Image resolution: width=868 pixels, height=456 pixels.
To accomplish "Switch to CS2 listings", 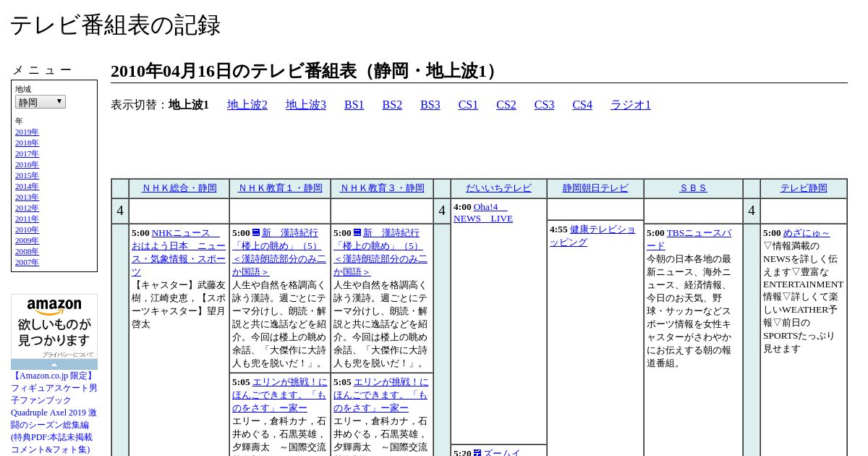I will coord(506,105).
